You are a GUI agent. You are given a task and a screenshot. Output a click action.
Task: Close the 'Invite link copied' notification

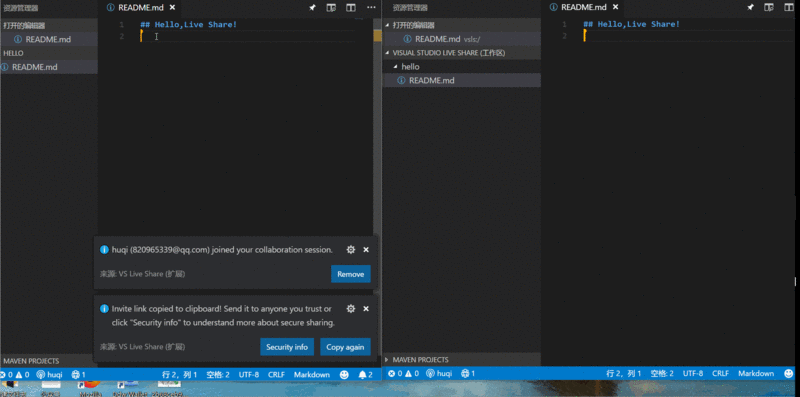366,309
